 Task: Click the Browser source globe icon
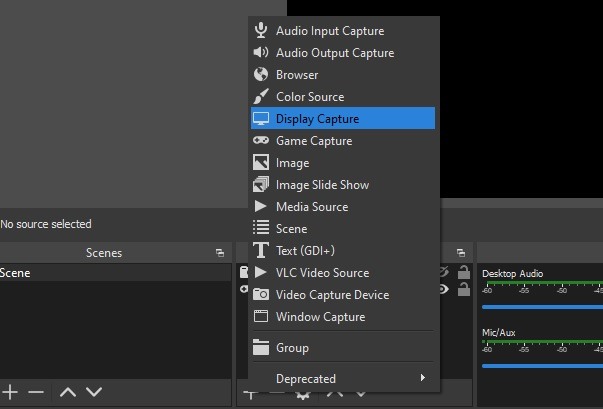[x=261, y=75]
